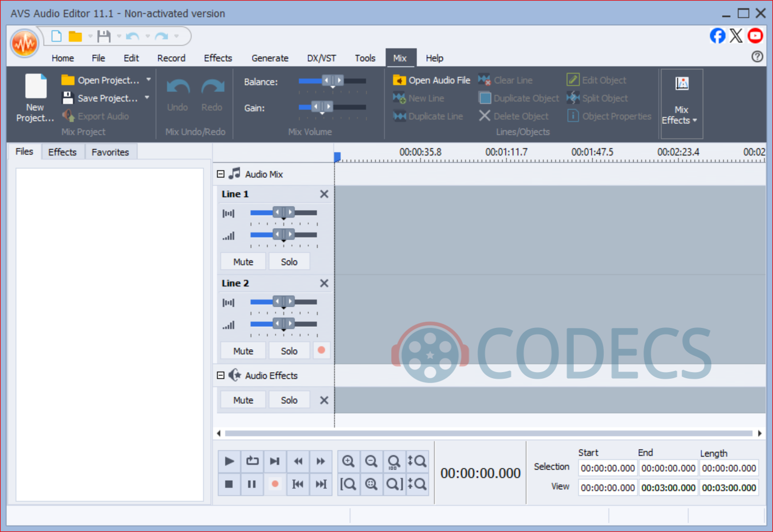Open the Facebook icon link
Screen dimensions: 773x532
[x=717, y=36]
